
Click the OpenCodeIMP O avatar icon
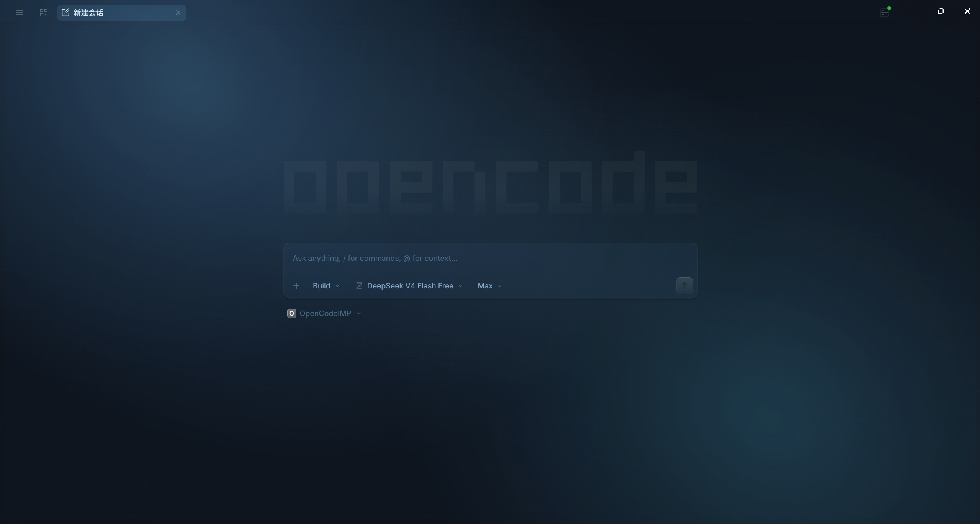[x=291, y=313]
